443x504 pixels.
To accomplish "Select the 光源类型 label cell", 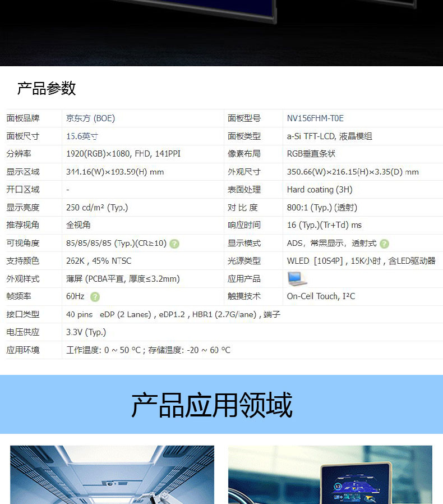I will (x=244, y=261).
